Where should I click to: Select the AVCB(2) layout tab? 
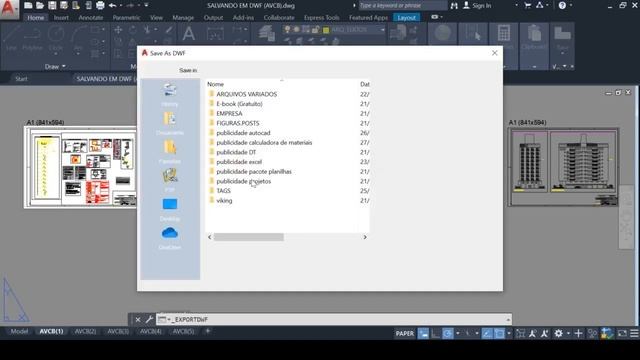[85, 331]
